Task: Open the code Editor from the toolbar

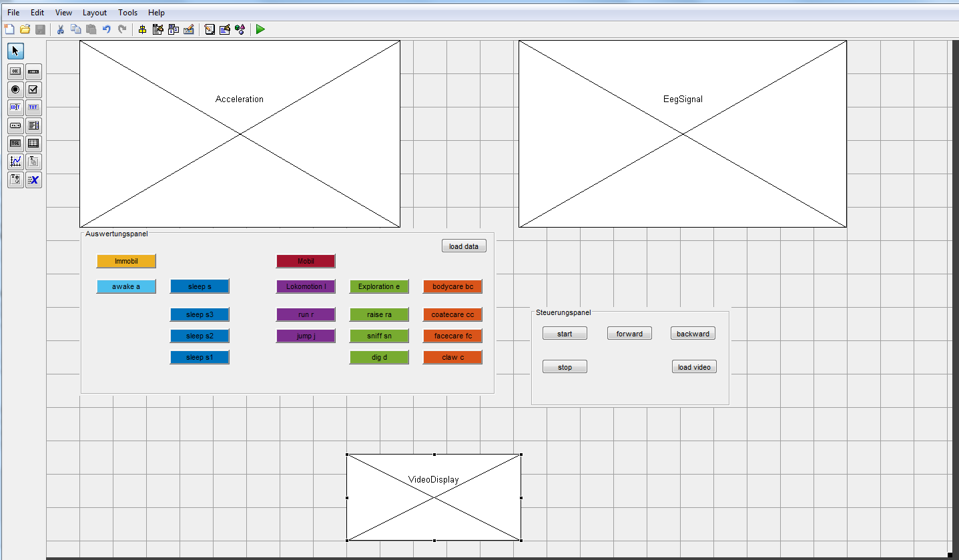Action: click(210, 29)
